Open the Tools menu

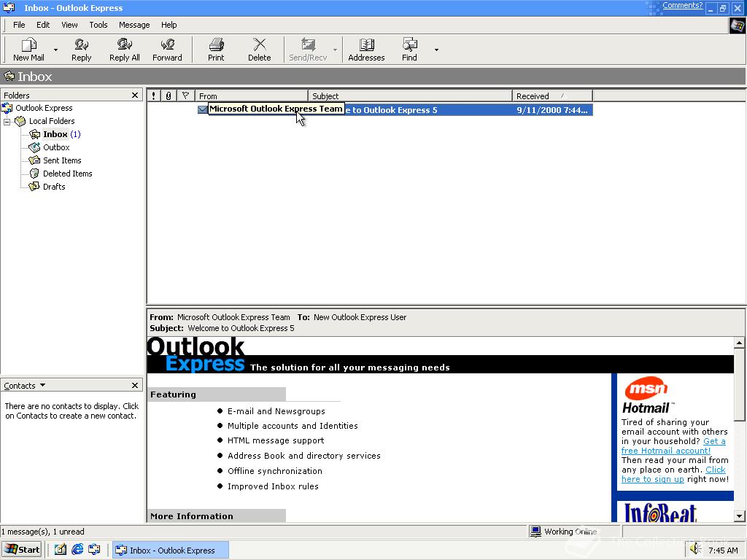pos(98,25)
